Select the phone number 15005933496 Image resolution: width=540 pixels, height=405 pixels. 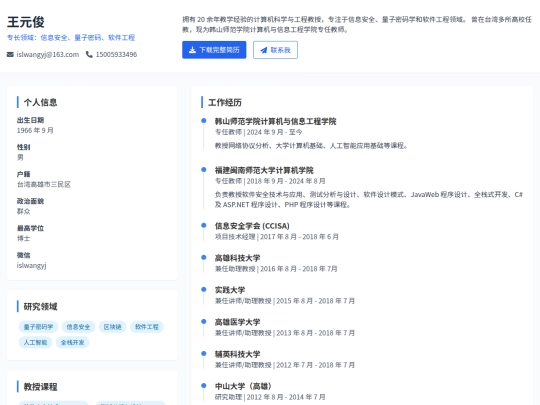116,54
